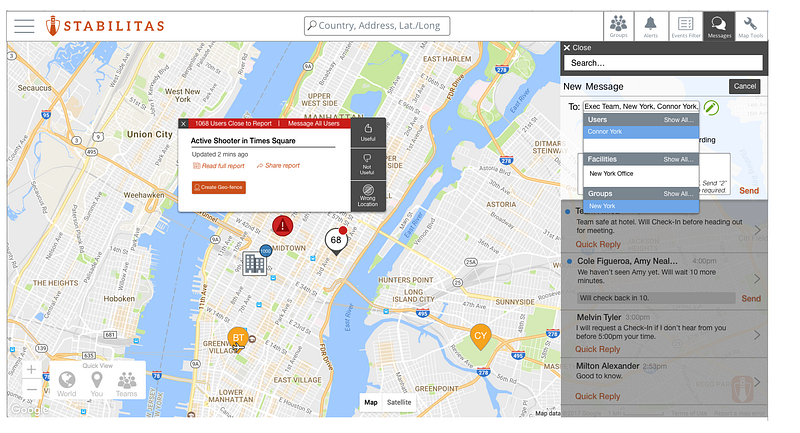Switch quick view to You
The image size is (800, 433).
coord(96,384)
